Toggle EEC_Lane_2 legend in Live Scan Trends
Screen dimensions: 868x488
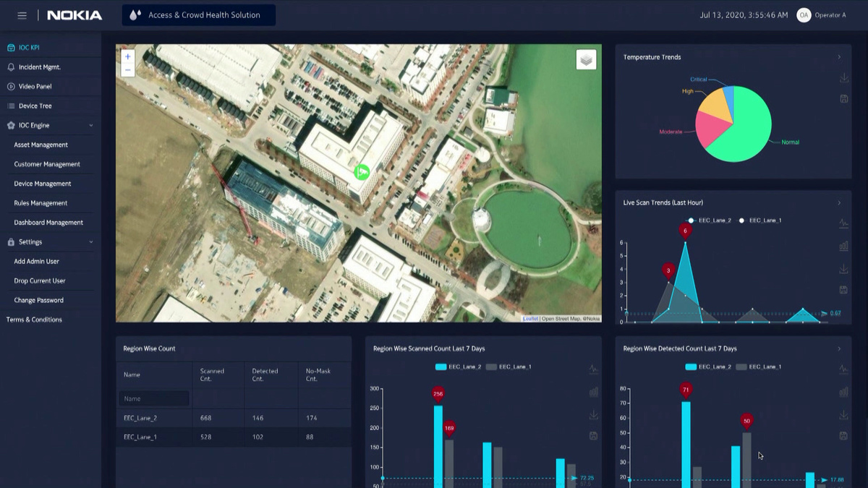pyautogui.click(x=709, y=221)
